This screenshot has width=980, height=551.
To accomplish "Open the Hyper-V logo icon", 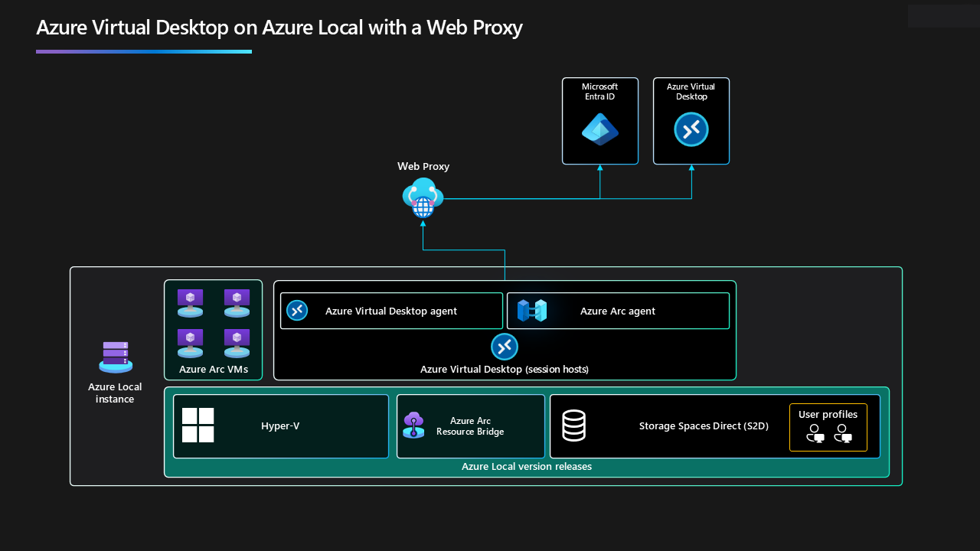I will (x=198, y=425).
